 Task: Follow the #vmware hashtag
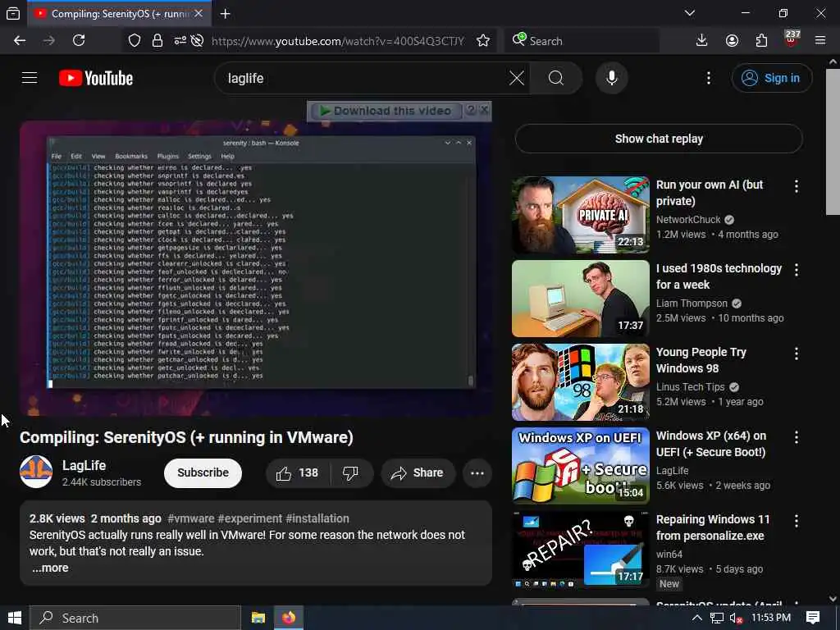click(x=190, y=518)
